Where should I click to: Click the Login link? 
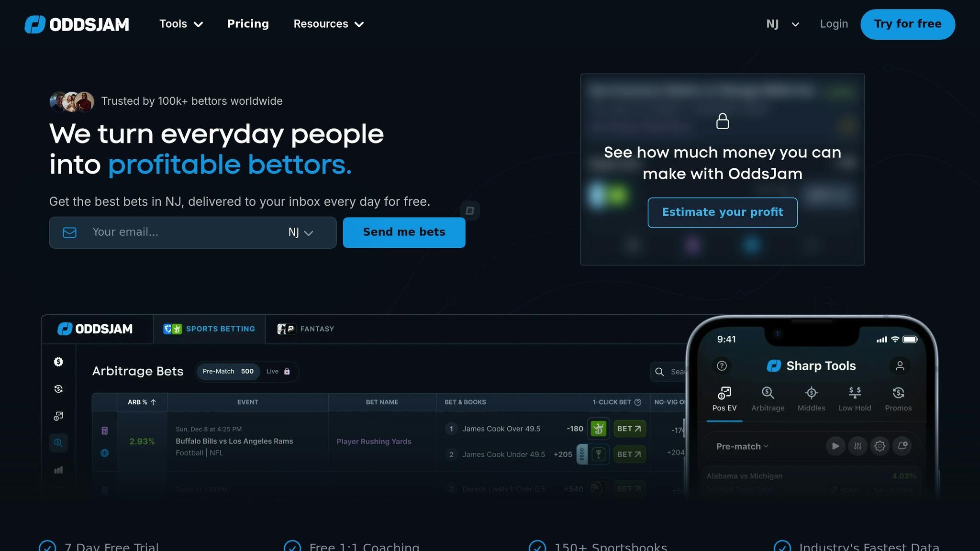pyautogui.click(x=834, y=24)
